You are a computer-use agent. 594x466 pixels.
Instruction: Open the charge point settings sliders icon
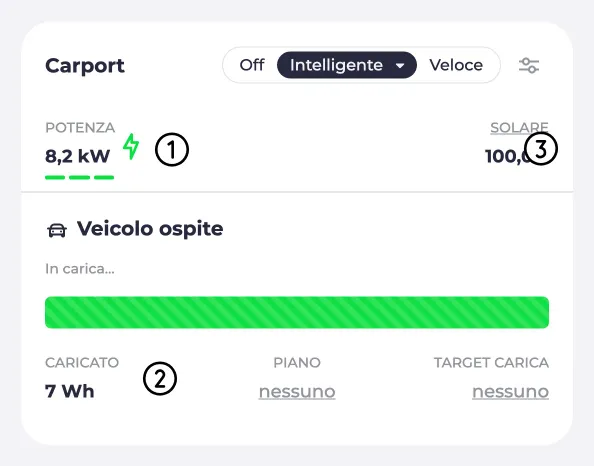[x=529, y=65]
